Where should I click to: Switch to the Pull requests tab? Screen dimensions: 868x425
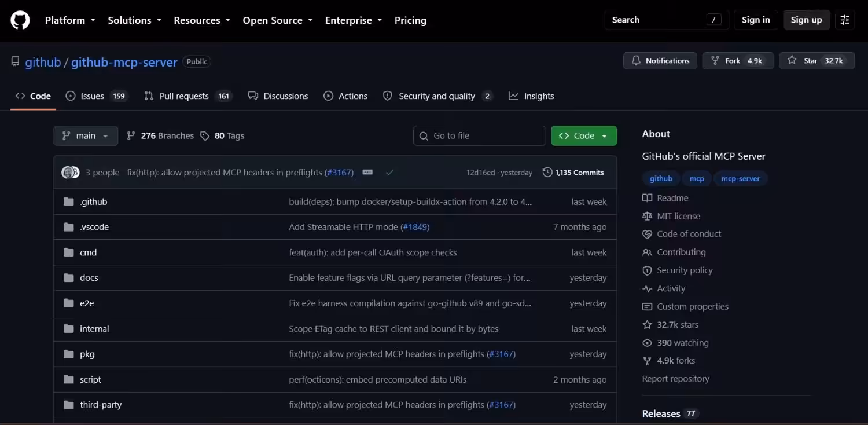(187, 96)
